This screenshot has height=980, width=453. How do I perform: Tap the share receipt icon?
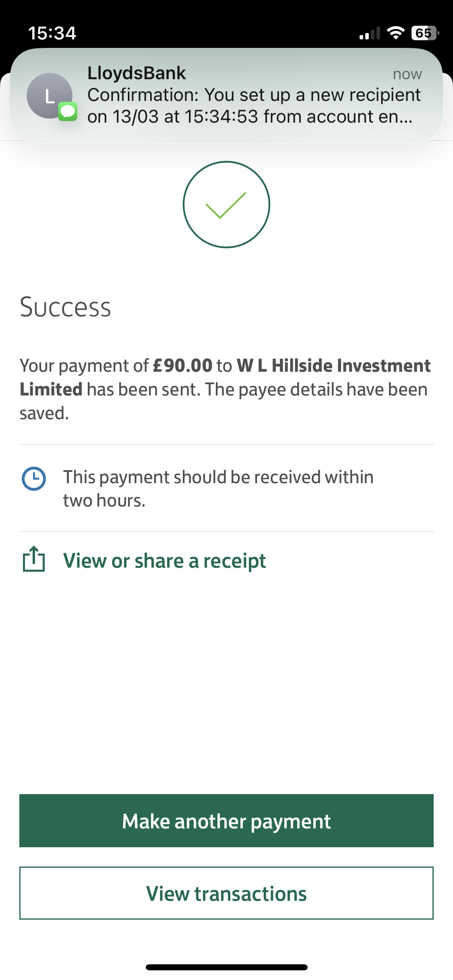point(34,559)
